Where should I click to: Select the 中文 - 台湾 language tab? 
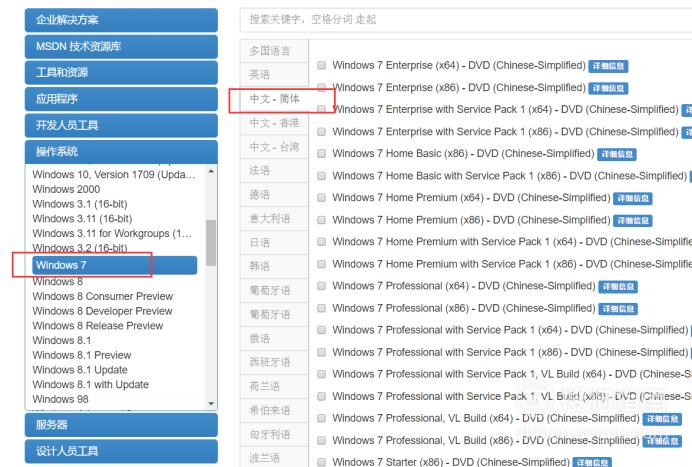pos(274,147)
